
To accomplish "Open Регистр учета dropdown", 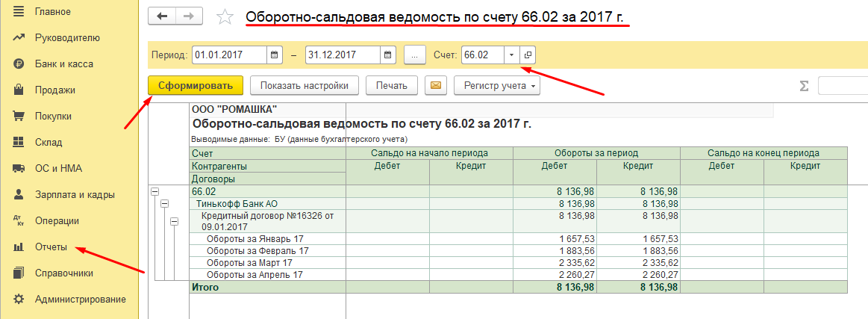I will (x=496, y=86).
